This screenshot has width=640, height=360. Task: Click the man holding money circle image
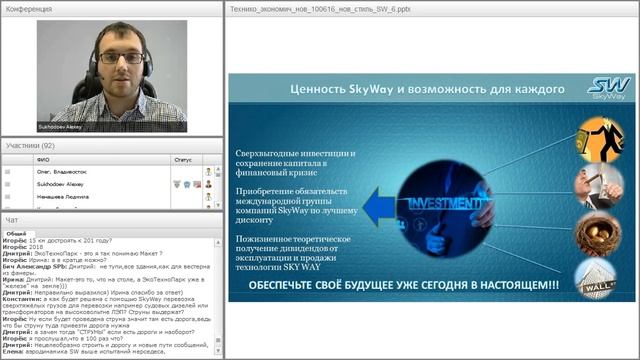pos(599,187)
